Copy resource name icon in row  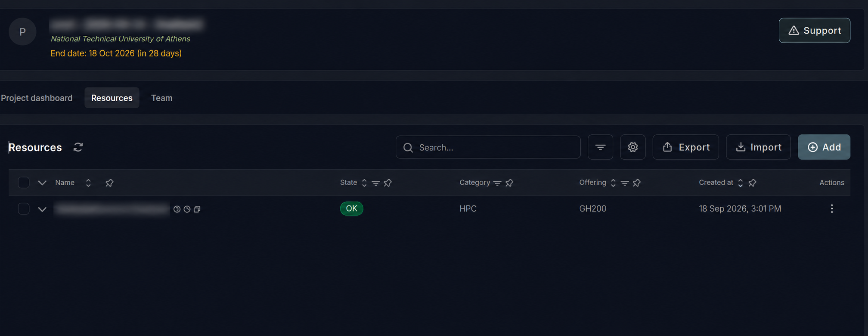[x=197, y=209]
